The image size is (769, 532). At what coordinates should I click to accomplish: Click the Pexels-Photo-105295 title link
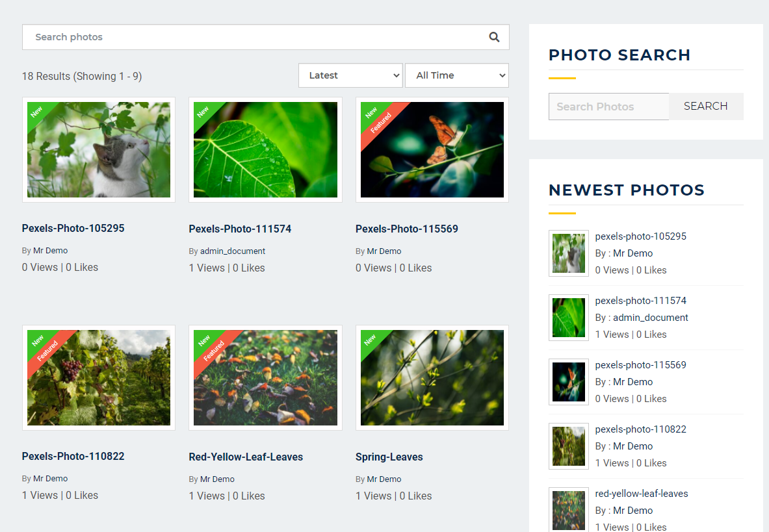click(73, 228)
